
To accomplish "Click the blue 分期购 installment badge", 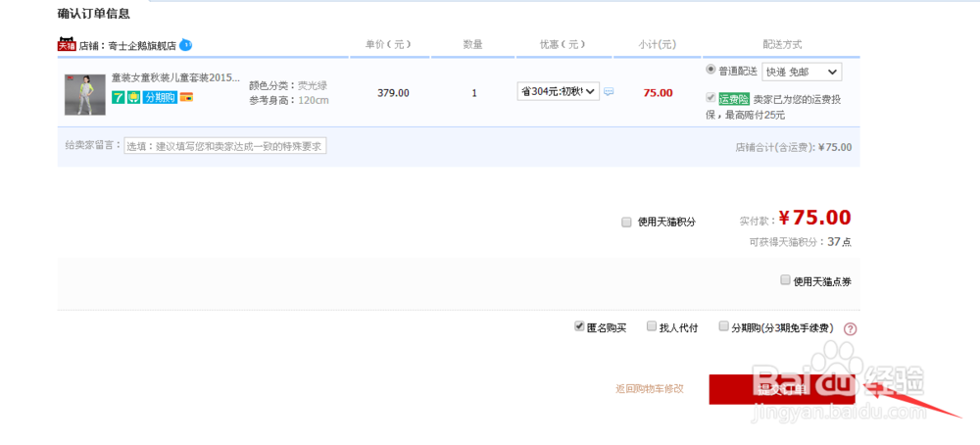I will [160, 97].
